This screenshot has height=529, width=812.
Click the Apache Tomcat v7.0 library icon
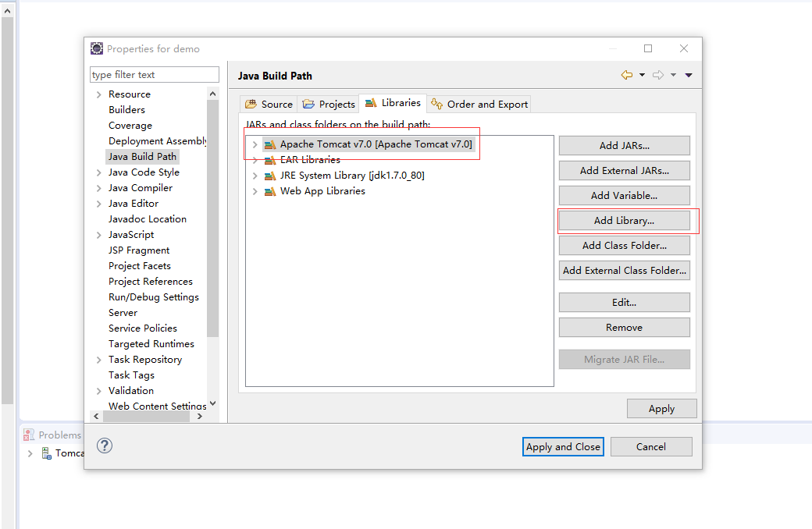(270, 144)
